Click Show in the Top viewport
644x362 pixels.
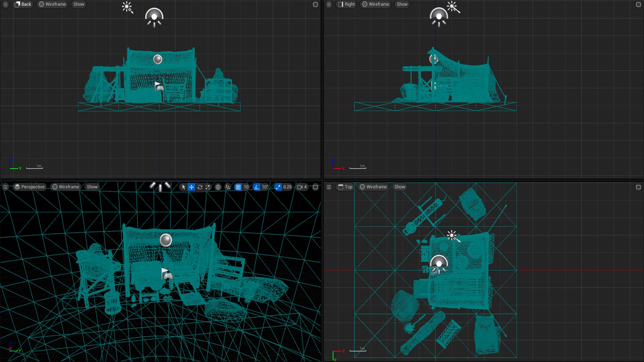tap(399, 187)
